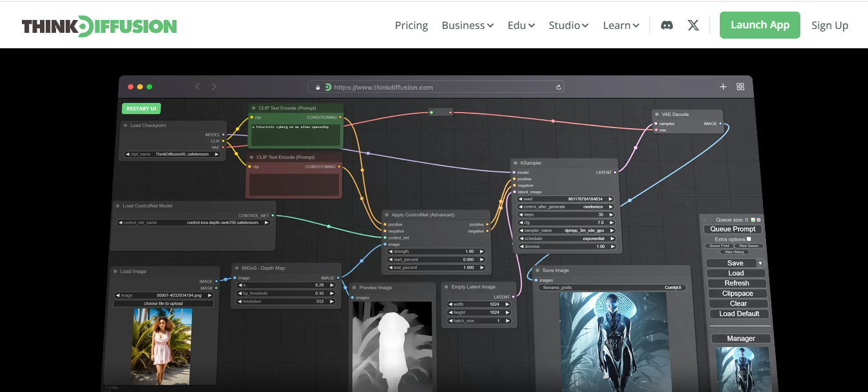Viewport: 868px width, 392px height.
Task: Click the VAE Decode IMAGE output socket
Action: [720, 124]
